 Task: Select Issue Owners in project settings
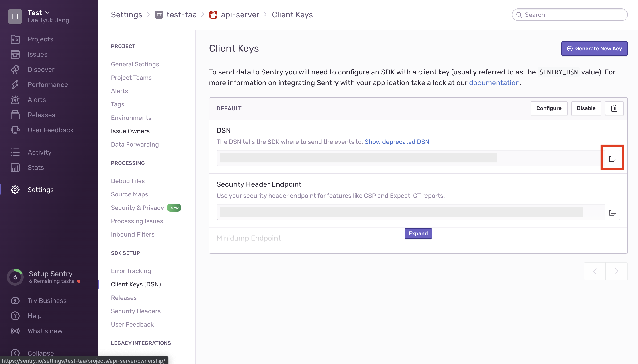pos(130,131)
